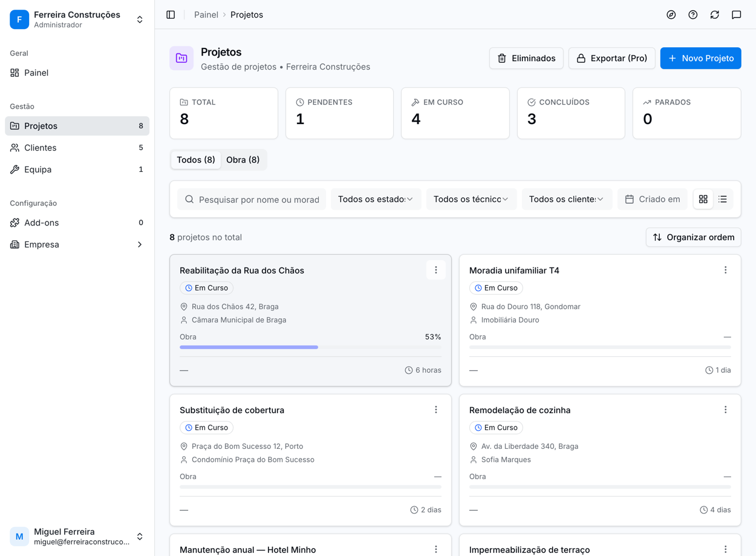Click the Pendentes stat card
Viewport: 756px width, 556px height.
(339, 113)
